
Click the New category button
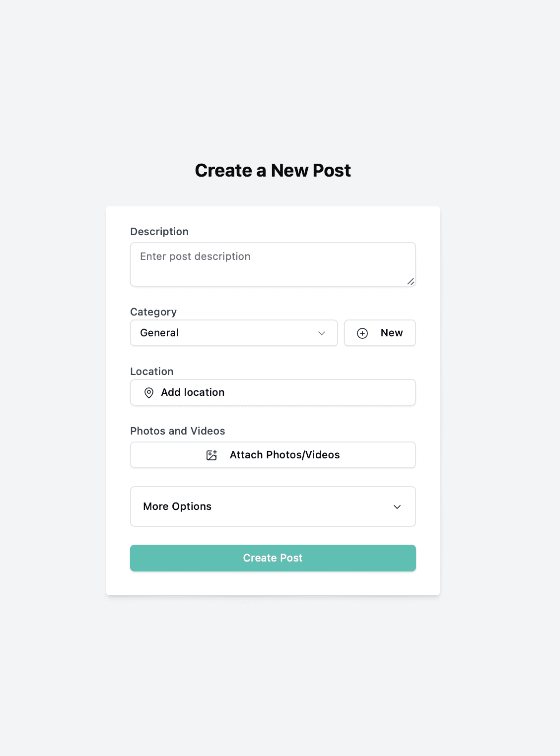pyautogui.click(x=380, y=333)
